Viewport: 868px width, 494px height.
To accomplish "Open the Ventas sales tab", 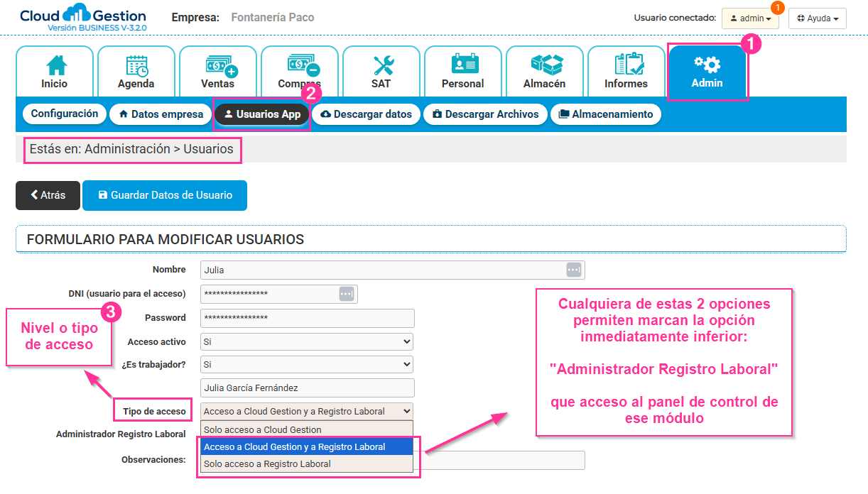I will point(218,72).
